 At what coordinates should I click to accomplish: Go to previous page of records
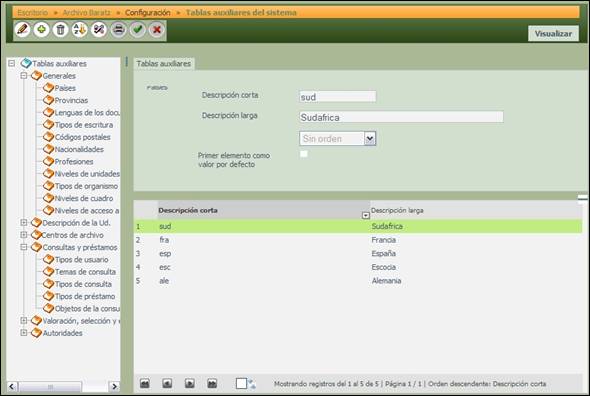pyautogui.click(x=167, y=384)
